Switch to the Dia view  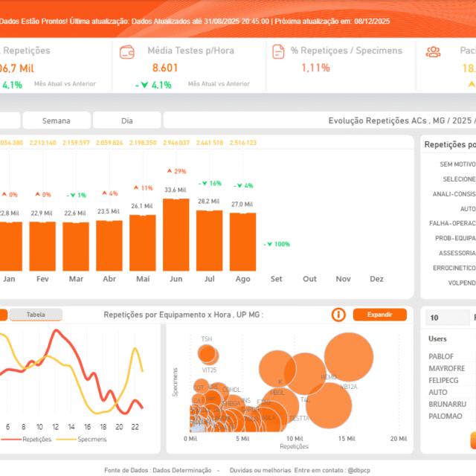click(126, 120)
